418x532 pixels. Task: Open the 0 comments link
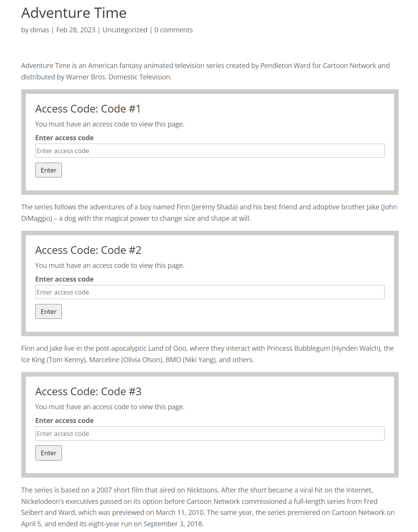tap(173, 30)
